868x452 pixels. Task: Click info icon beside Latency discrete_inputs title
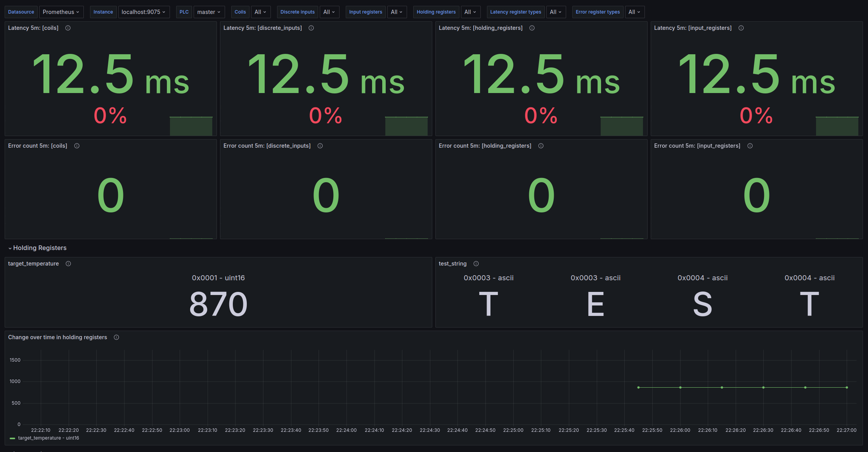click(x=311, y=28)
